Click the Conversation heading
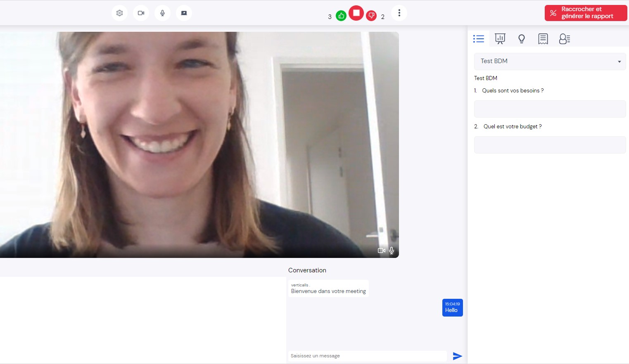Image resolution: width=629 pixels, height=364 pixels. [307, 270]
